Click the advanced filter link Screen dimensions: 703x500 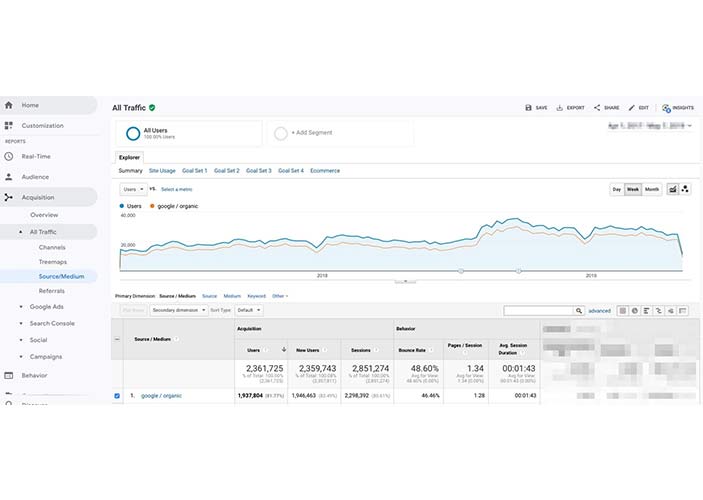point(599,311)
